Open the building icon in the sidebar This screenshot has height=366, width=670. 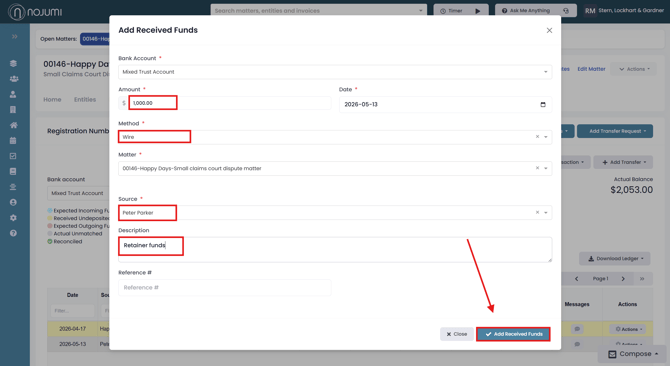(13, 110)
